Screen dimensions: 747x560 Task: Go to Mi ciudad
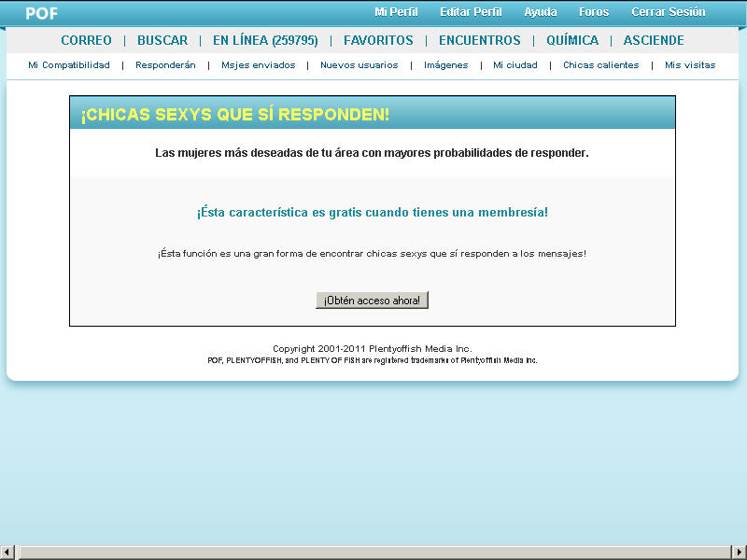coord(515,65)
